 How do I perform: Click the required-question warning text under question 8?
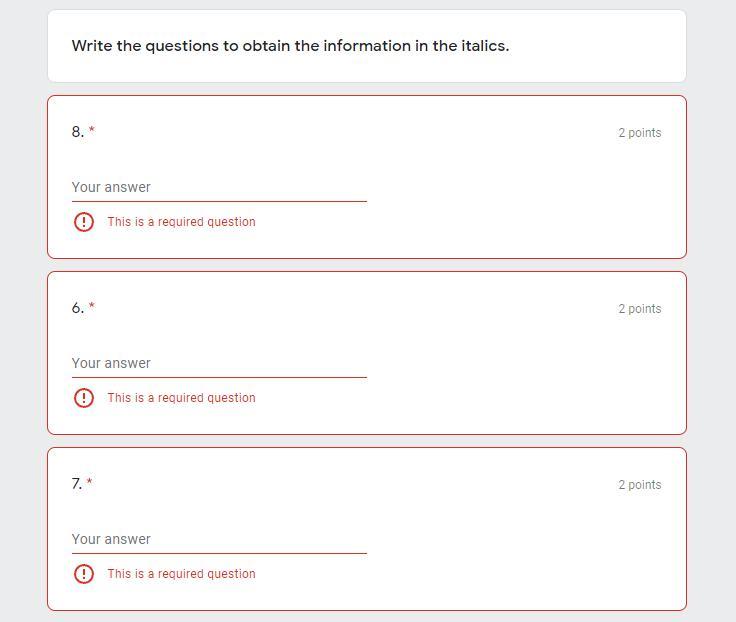tap(181, 222)
